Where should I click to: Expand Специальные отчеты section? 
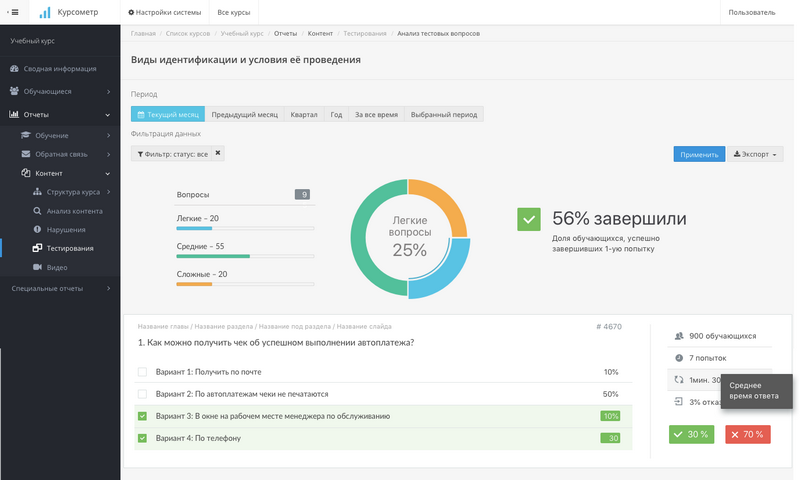click(109, 289)
